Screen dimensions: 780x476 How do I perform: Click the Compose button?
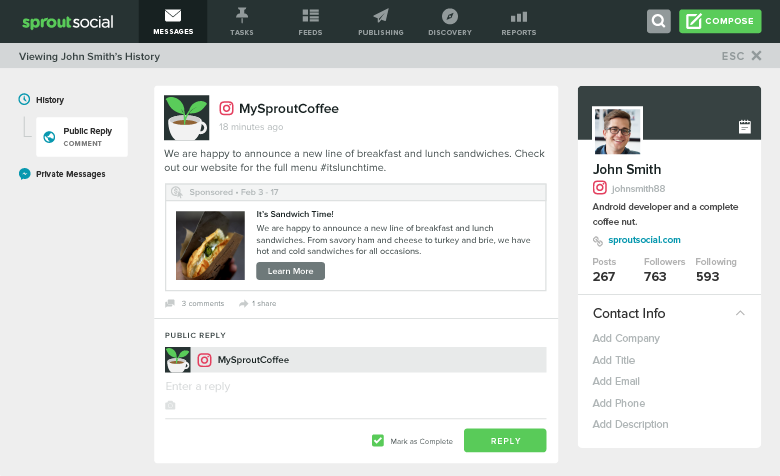pos(720,21)
